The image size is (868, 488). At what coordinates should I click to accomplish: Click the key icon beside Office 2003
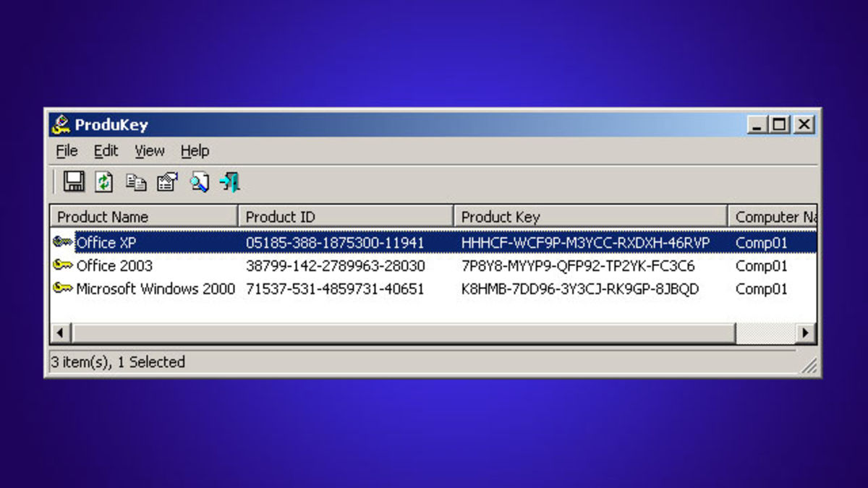63,265
